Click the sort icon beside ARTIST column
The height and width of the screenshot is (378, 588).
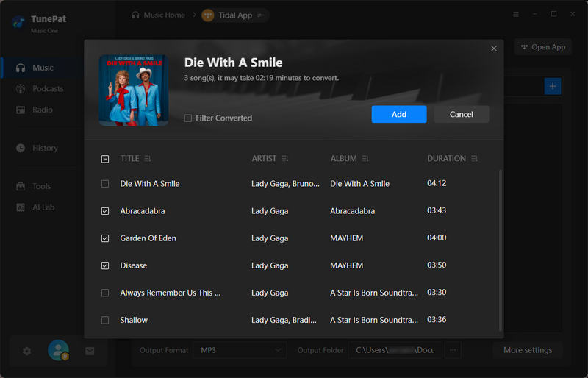coord(285,159)
